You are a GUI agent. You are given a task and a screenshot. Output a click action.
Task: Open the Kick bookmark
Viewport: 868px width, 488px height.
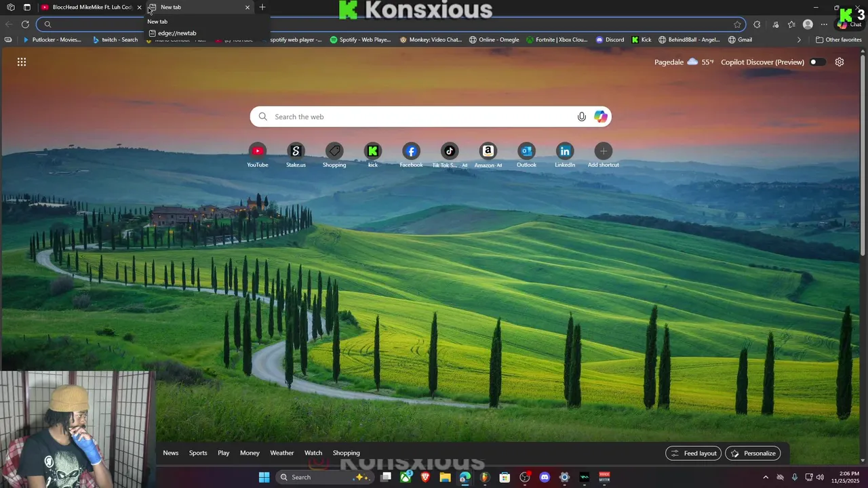pos(642,40)
